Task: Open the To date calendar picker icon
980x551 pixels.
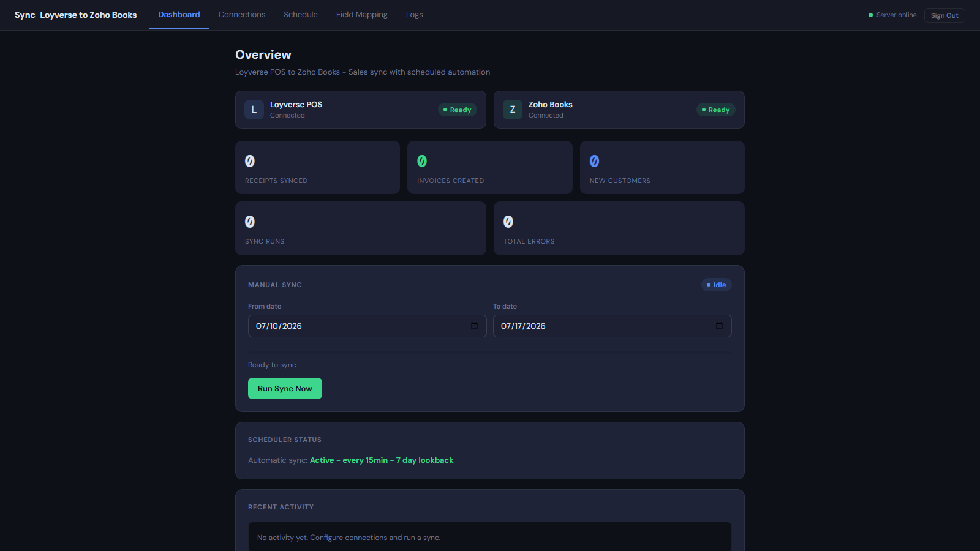Action: tap(719, 326)
